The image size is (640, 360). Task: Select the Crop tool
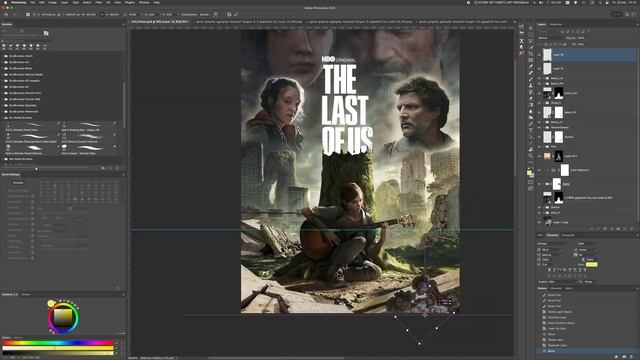pyautogui.click(x=531, y=53)
